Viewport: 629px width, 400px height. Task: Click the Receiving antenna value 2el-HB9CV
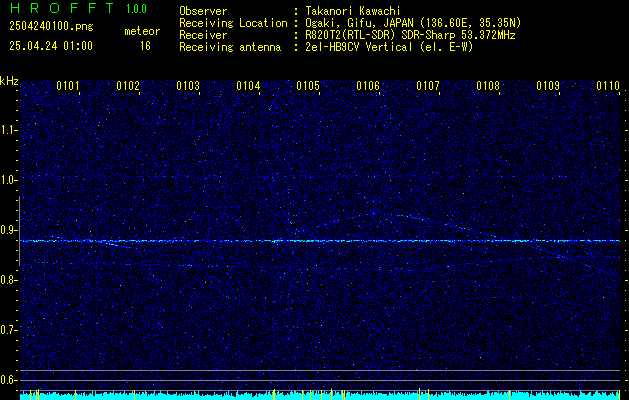389,47
